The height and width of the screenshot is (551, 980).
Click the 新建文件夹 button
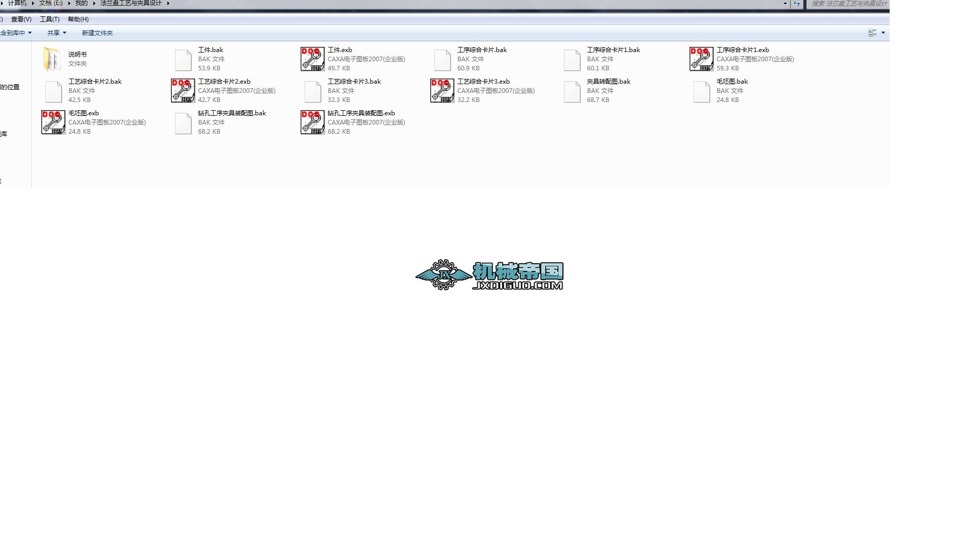[97, 33]
